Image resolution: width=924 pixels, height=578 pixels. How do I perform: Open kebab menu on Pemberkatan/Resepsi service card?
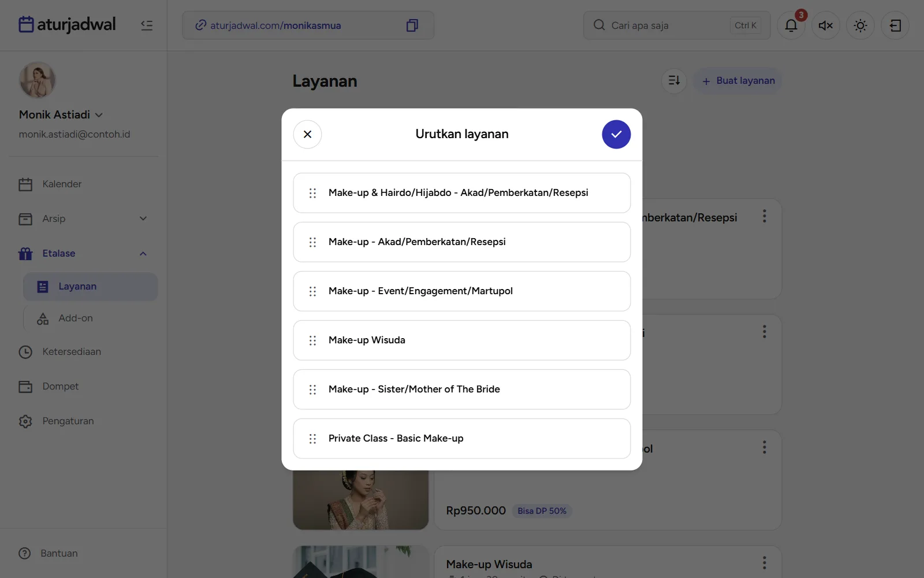click(x=764, y=216)
